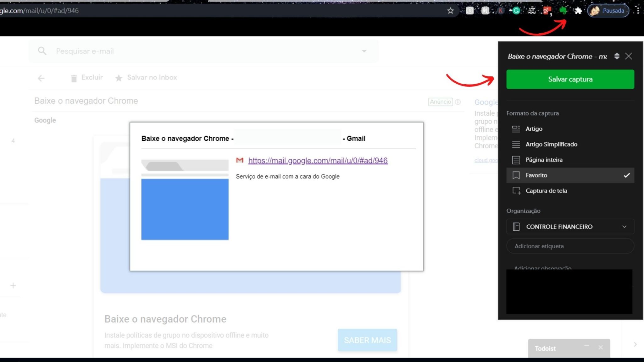Screen dimensions: 644x362
Task: Open the K extension in the Chrome toolbar
Action: click(501, 11)
